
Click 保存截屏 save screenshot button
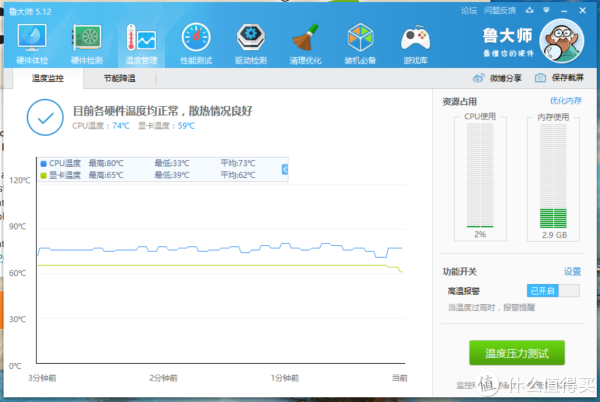pyautogui.click(x=567, y=78)
